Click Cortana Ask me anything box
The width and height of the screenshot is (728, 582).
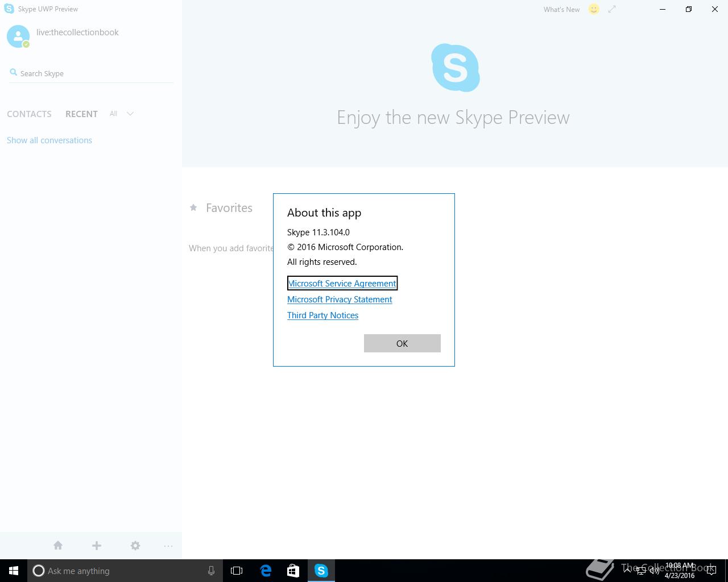[x=125, y=571]
